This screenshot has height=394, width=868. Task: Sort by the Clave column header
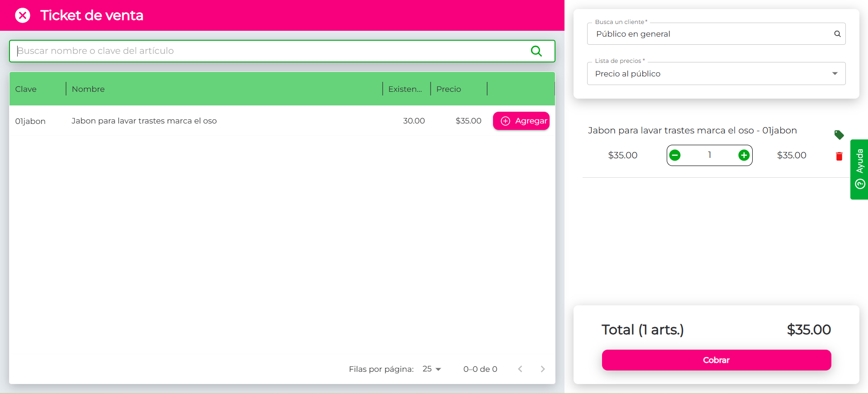pos(26,89)
